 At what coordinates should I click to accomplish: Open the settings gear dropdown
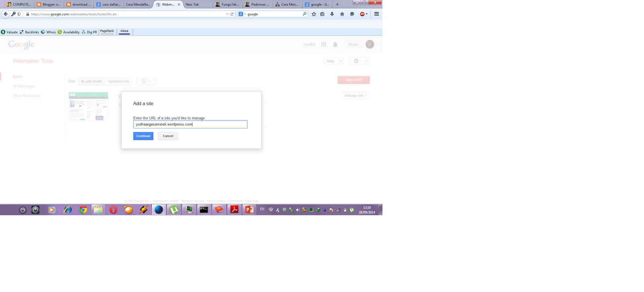pos(359,61)
